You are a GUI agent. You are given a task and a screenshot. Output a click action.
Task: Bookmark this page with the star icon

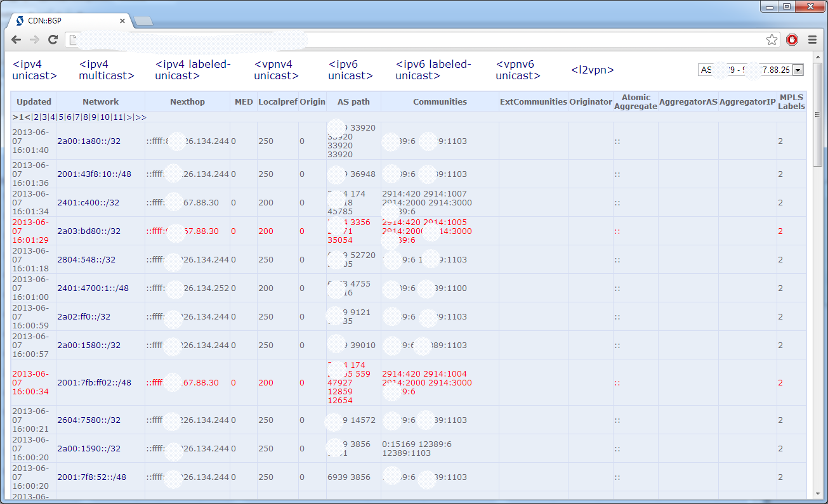(772, 39)
